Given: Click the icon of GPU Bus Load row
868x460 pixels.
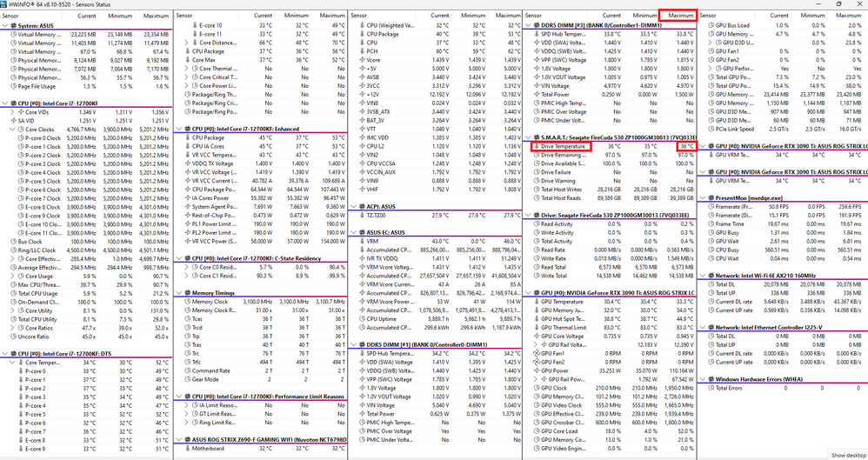Looking at the screenshot, I should tap(711, 25).
